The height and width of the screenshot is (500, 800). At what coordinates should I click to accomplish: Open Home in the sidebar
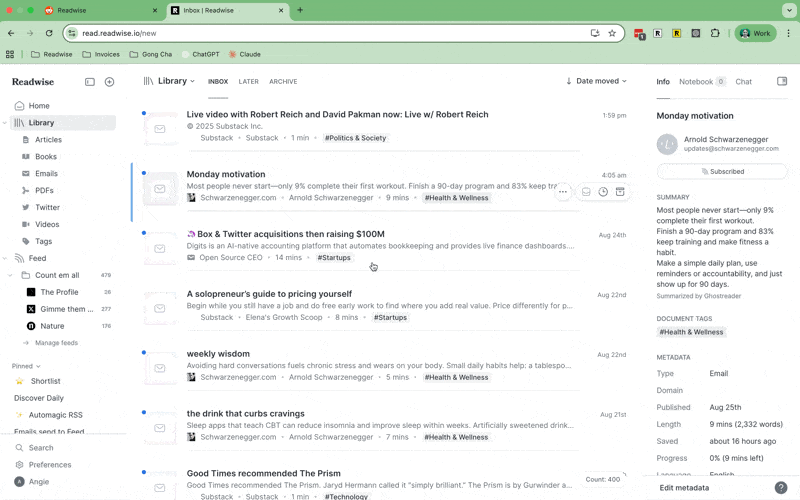pyautogui.click(x=39, y=106)
